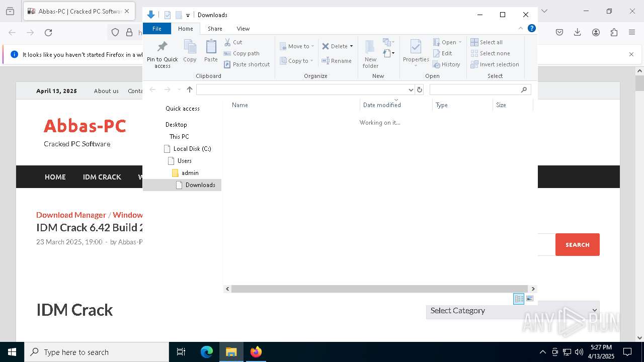
Task: Open the address bar history dropdown
Action: pos(411,89)
